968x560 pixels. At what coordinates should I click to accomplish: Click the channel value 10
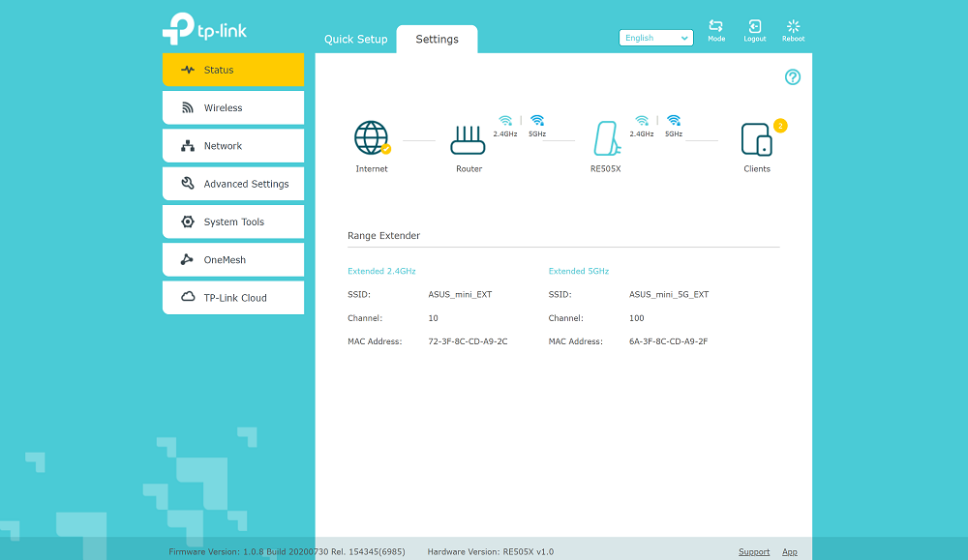tap(434, 318)
